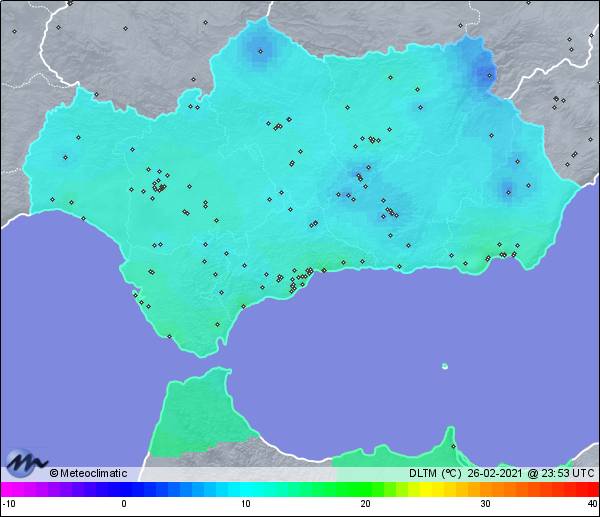Pick the yellow segment of the color scale

[426, 489]
